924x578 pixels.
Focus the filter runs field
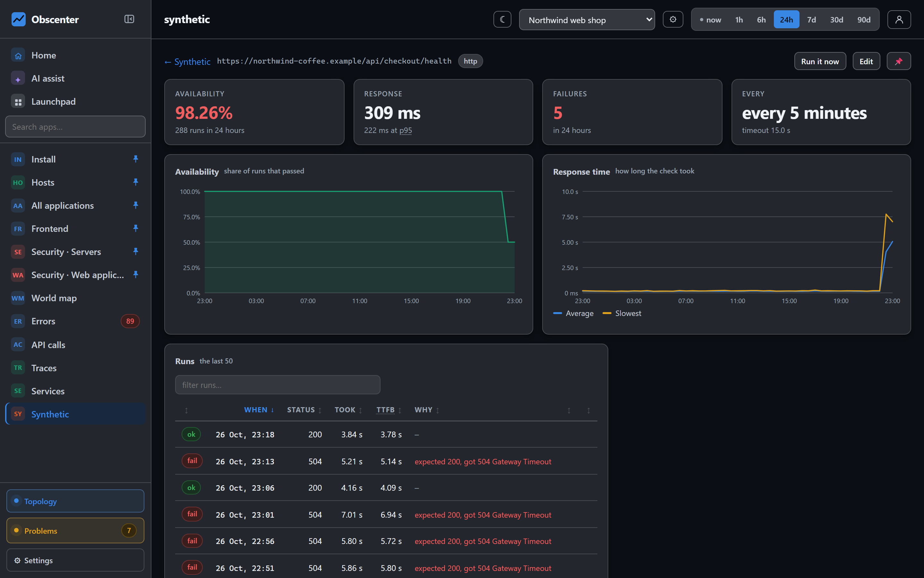point(278,385)
